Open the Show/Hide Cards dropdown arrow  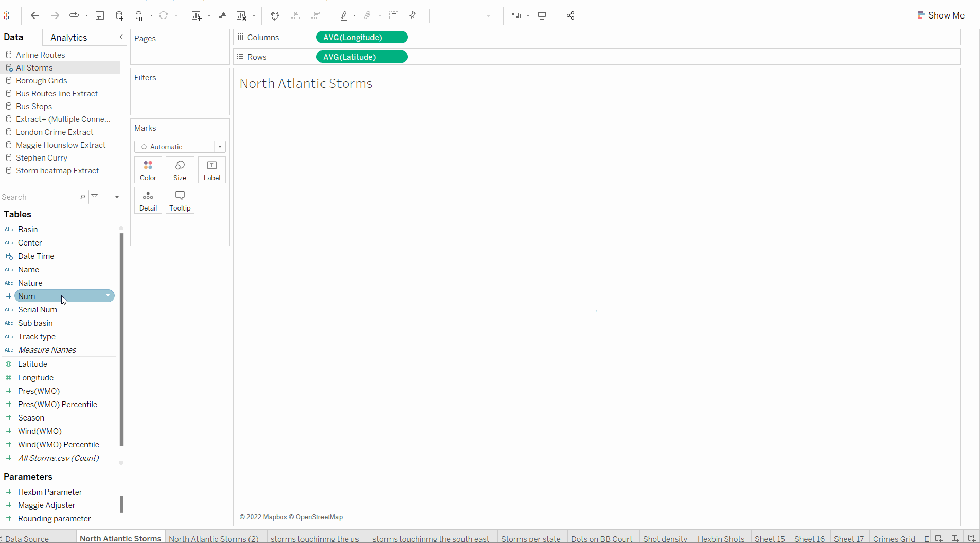[528, 16]
